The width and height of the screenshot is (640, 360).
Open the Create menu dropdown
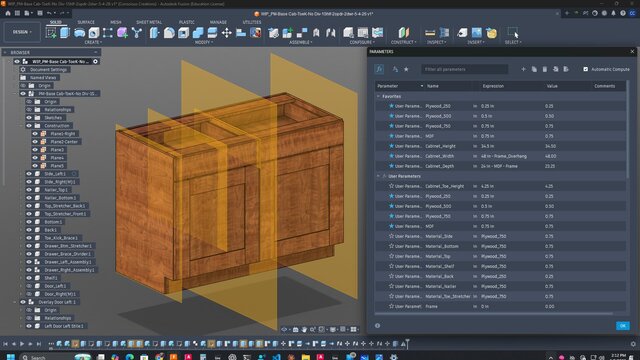93,42
